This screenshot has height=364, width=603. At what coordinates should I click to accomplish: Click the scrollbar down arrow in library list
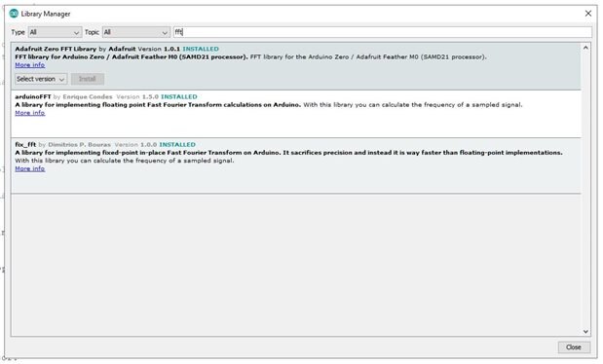[585, 331]
